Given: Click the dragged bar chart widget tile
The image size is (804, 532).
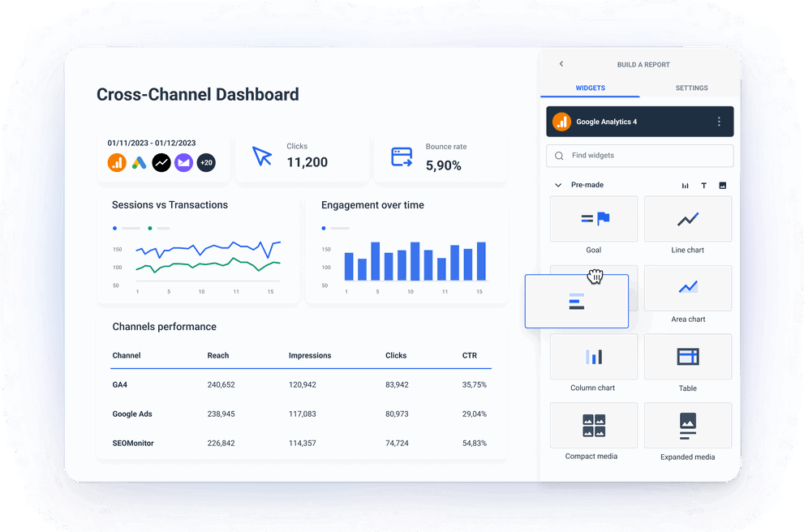Looking at the screenshot, I should tap(576, 302).
